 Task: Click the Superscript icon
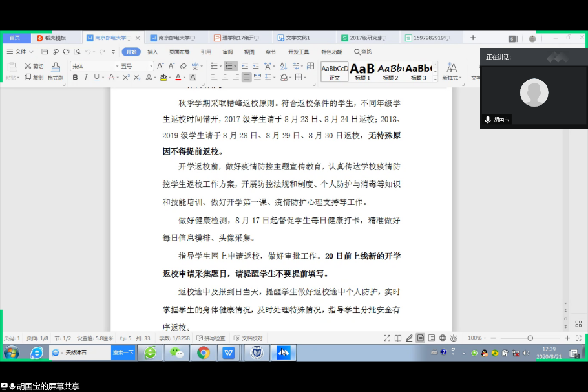(127, 78)
